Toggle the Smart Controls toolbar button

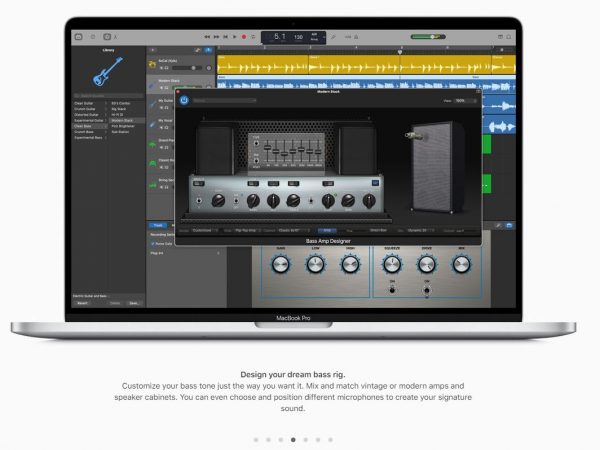pyautogui.click(x=107, y=37)
